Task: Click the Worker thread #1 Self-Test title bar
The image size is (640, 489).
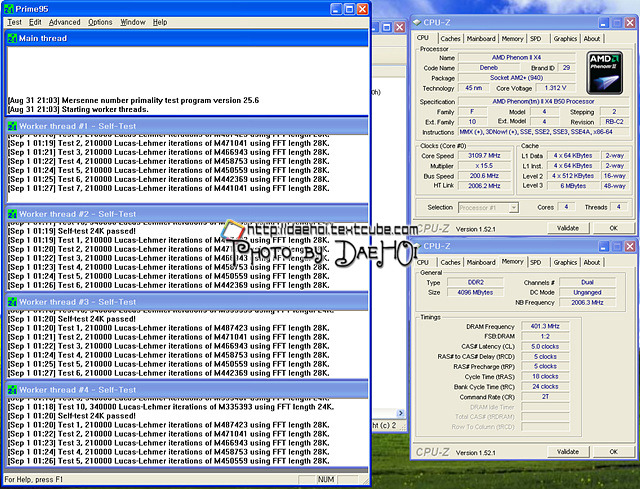Action: pos(187,126)
